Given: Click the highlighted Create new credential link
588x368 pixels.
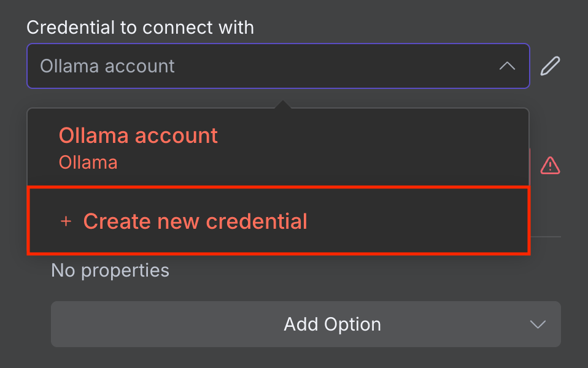Looking at the screenshot, I should (195, 221).
